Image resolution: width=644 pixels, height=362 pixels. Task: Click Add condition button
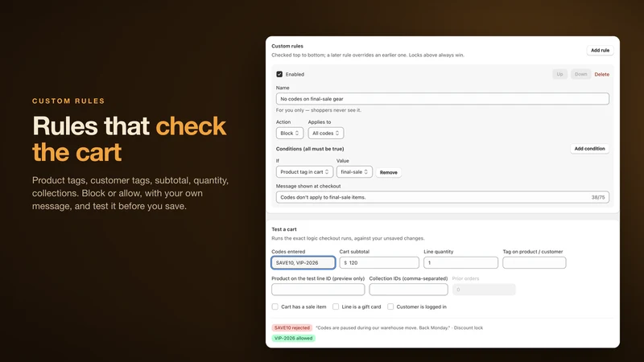pos(589,149)
